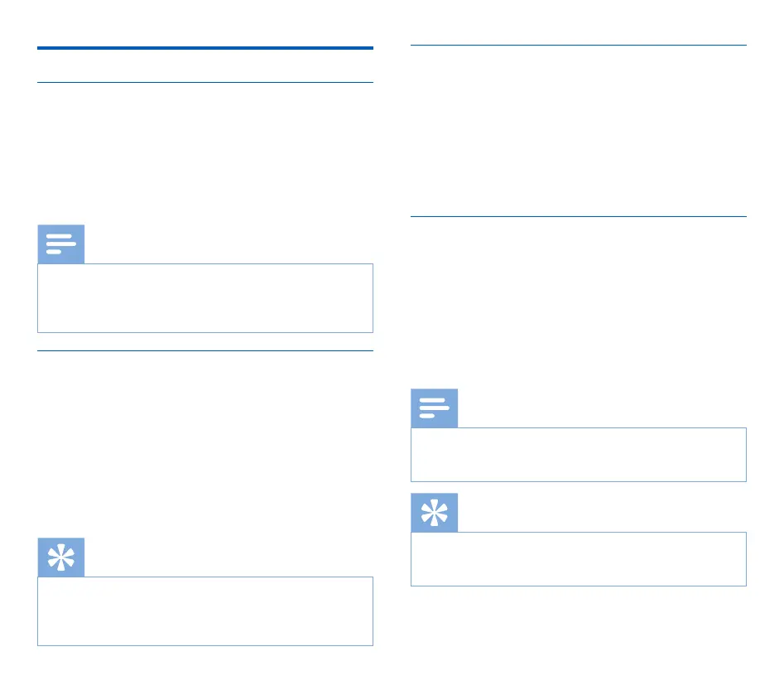
Task: Click the gap between the right note box and tip icon
Action: [578, 488]
